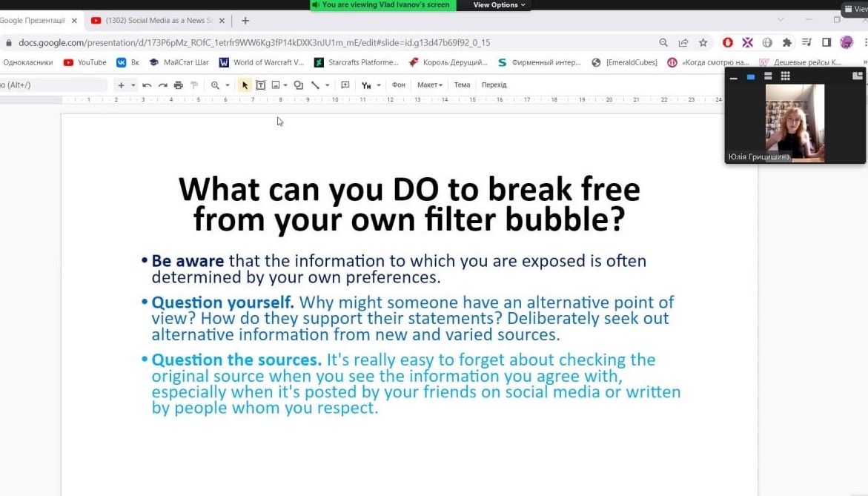Viewport: 868px width, 496px height.
Task: Bookmark this page with star icon
Action: point(703,43)
